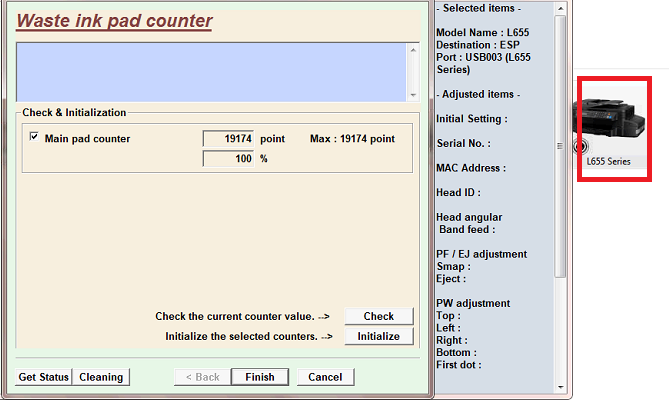Click the Finish button
Viewport: 669px width, 410px height.
(259, 377)
